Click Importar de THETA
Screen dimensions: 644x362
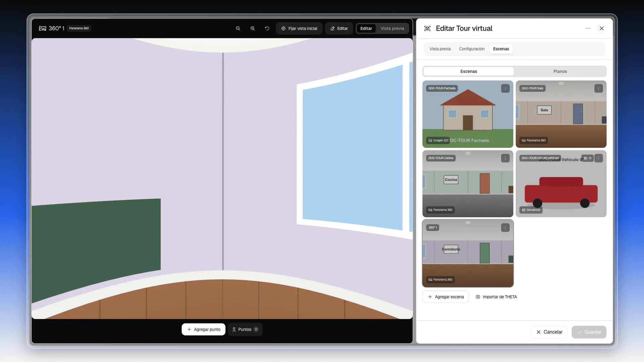496,297
